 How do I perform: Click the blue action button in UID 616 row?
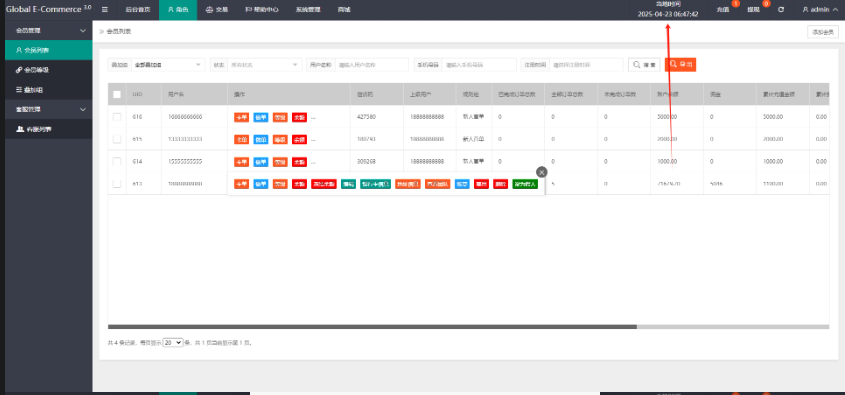[261, 117]
